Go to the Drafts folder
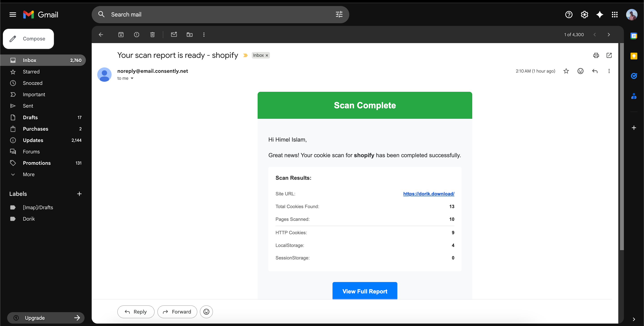The image size is (644, 326). (x=30, y=117)
